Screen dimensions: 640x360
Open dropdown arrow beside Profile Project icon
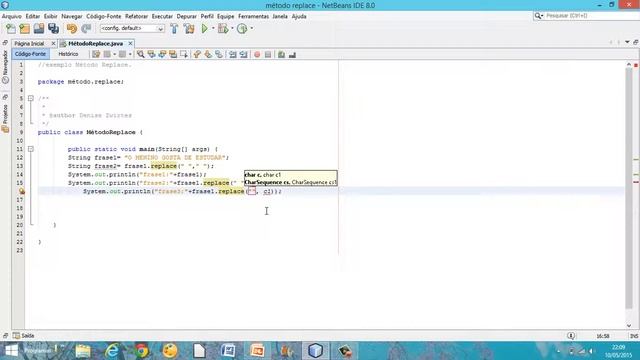(x=251, y=28)
